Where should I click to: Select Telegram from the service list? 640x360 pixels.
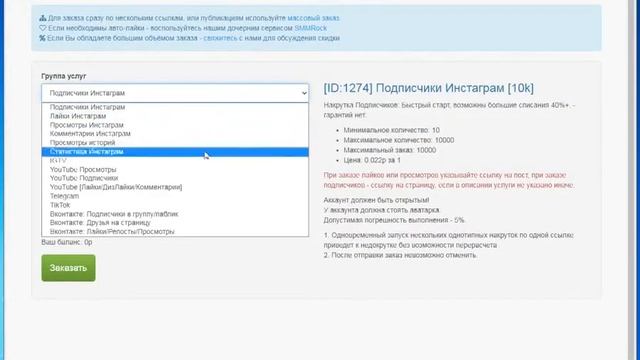click(x=175, y=196)
